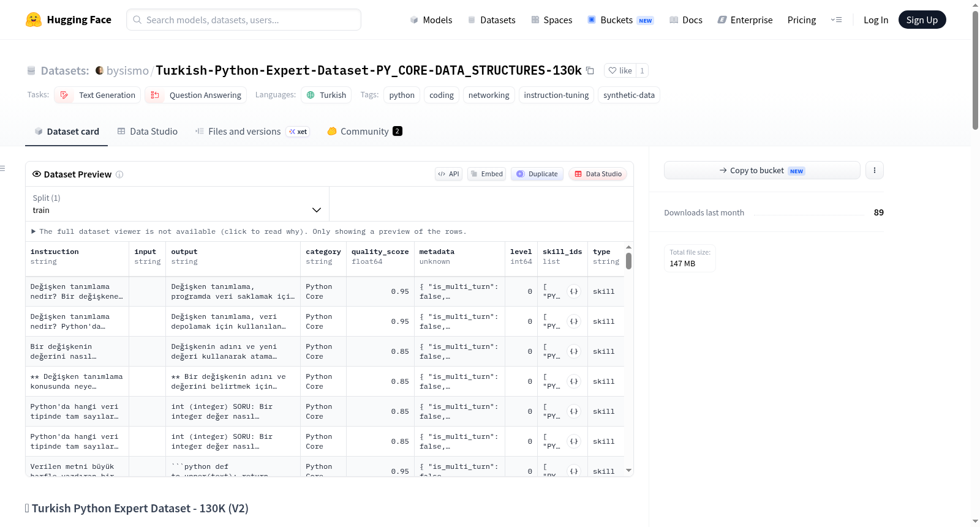Image resolution: width=980 pixels, height=527 pixels.
Task: Duplicate the dataset
Action: [x=537, y=174]
